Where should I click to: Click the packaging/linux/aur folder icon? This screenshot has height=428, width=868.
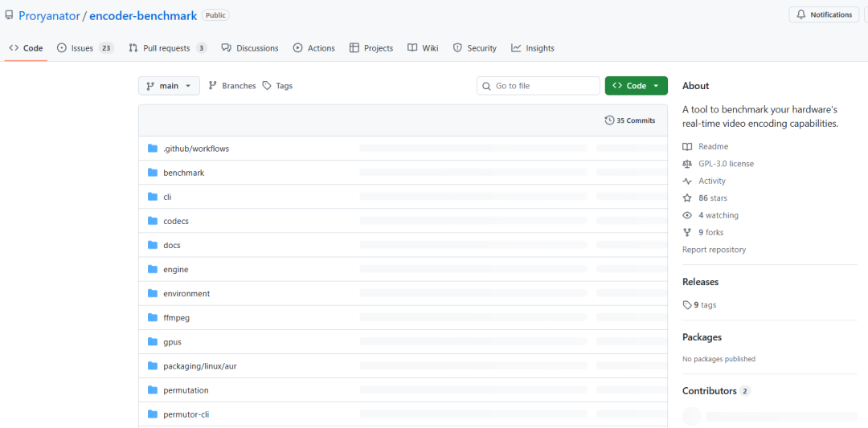[153, 365]
